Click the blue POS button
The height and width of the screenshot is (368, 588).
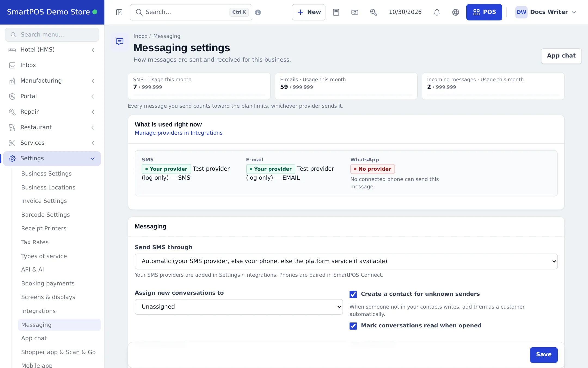click(484, 12)
